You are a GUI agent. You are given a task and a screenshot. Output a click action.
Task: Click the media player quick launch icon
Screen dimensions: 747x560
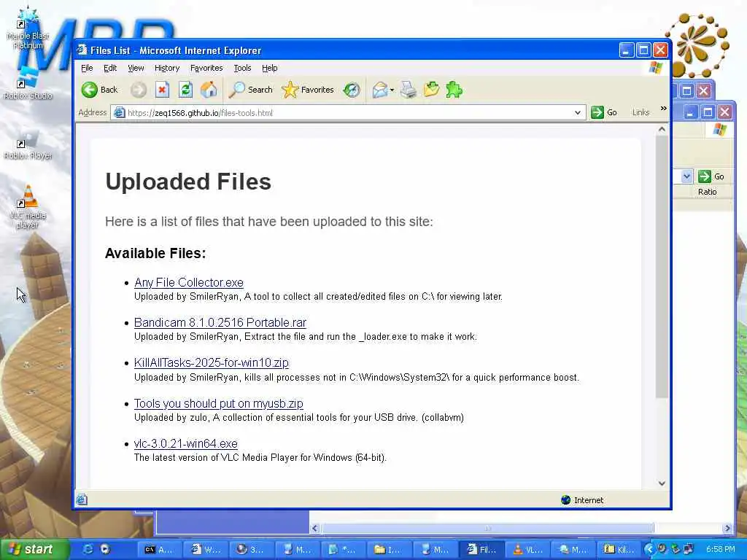(105, 549)
